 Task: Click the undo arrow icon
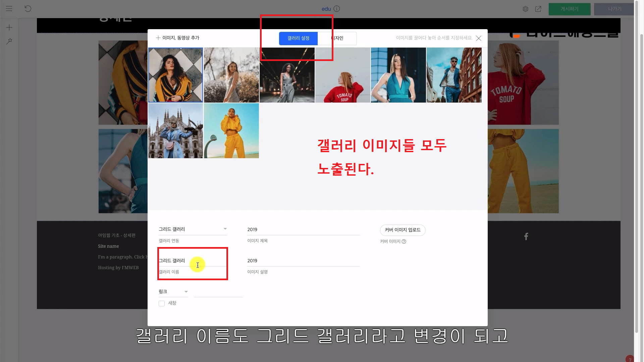[x=28, y=9]
